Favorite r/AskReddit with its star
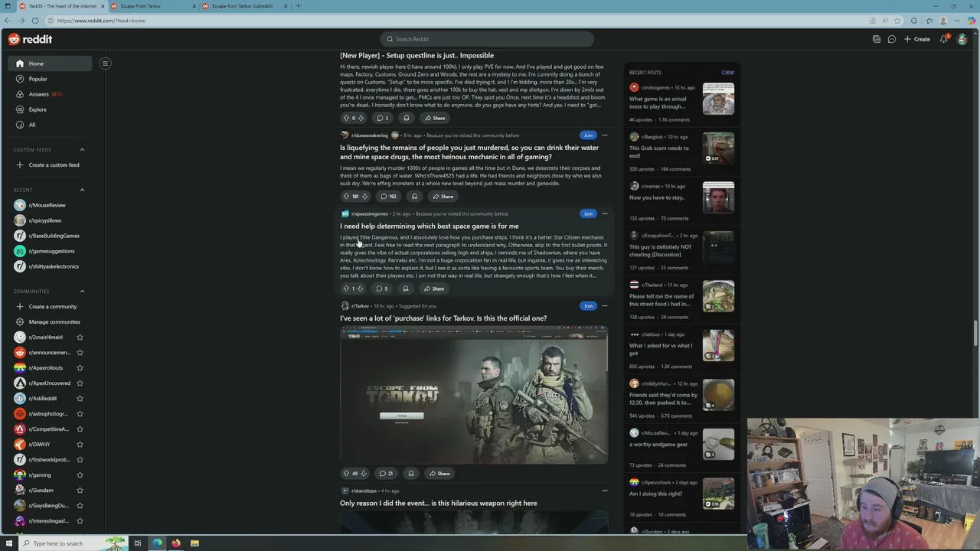 pos(80,398)
